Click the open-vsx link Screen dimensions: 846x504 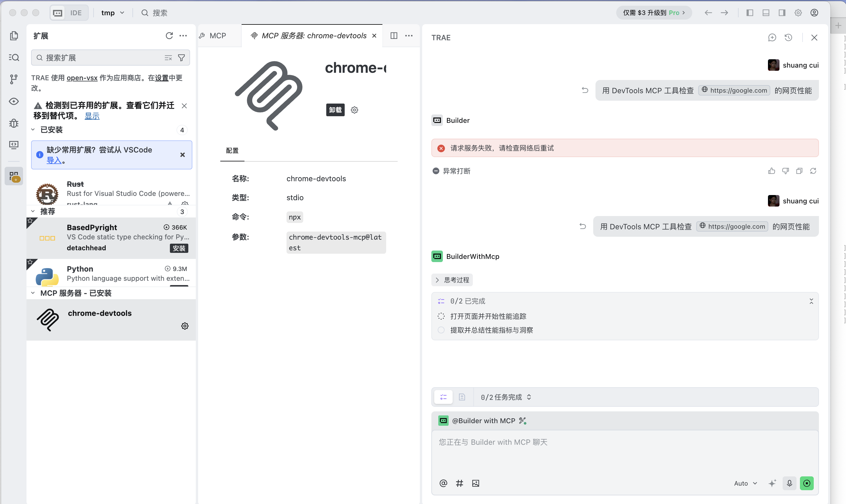click(82, 78)
